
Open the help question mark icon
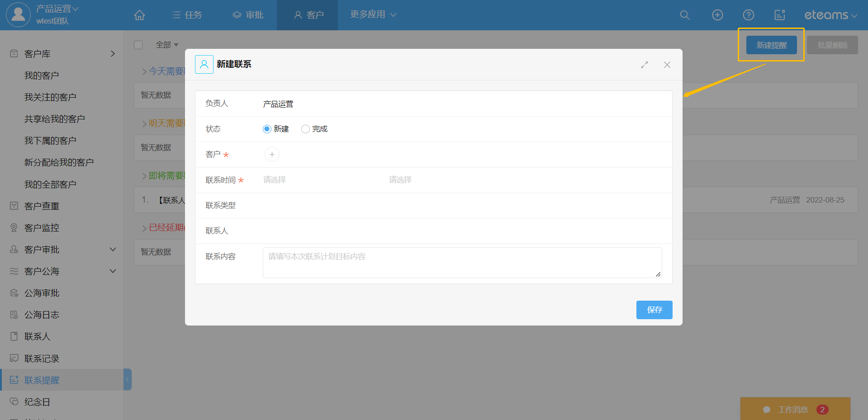pyautogui.click(x=749, y=15)
